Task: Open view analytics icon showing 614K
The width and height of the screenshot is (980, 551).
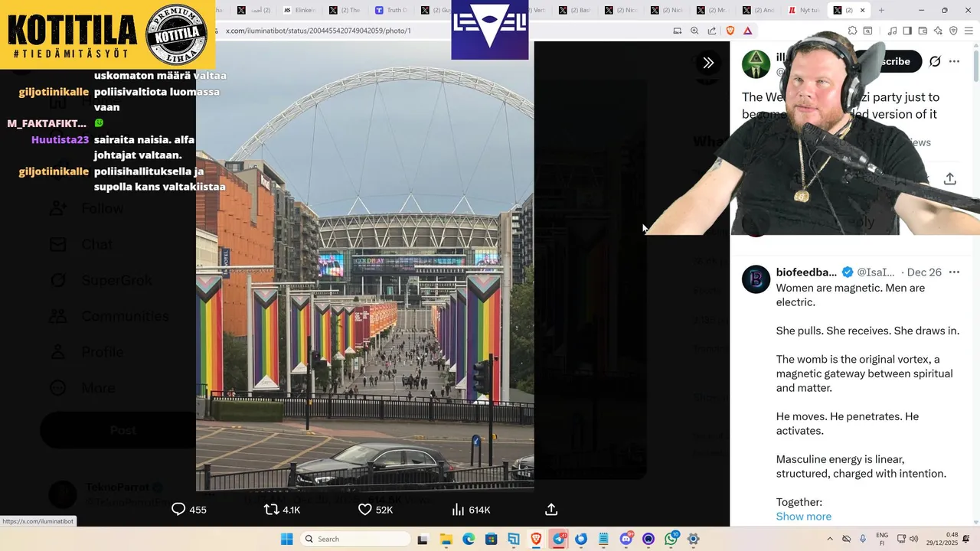Action: click(x=459, y=510)
